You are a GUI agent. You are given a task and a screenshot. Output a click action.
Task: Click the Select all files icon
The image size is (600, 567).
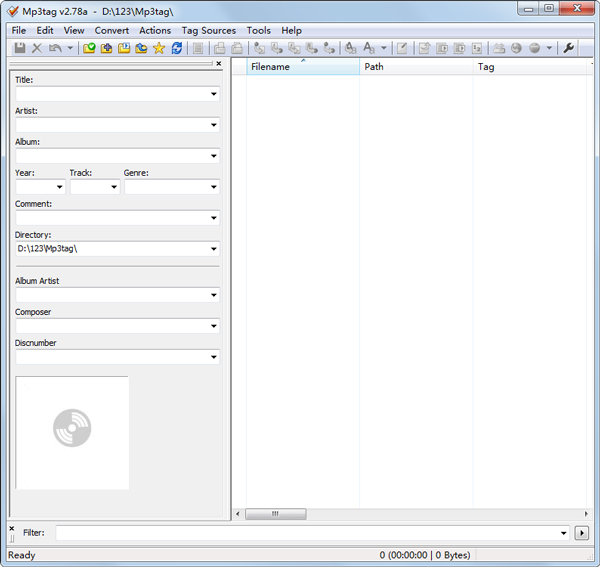coord(198,48)
